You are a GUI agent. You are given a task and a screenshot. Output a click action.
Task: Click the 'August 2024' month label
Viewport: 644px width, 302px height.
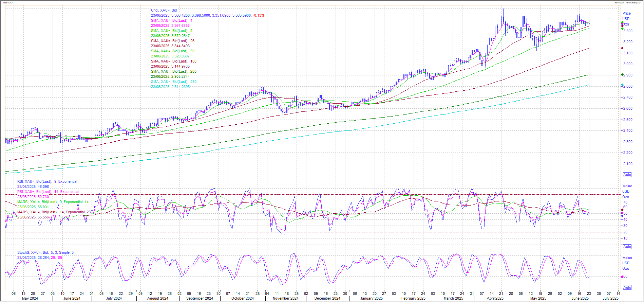[x=158, y=298]
